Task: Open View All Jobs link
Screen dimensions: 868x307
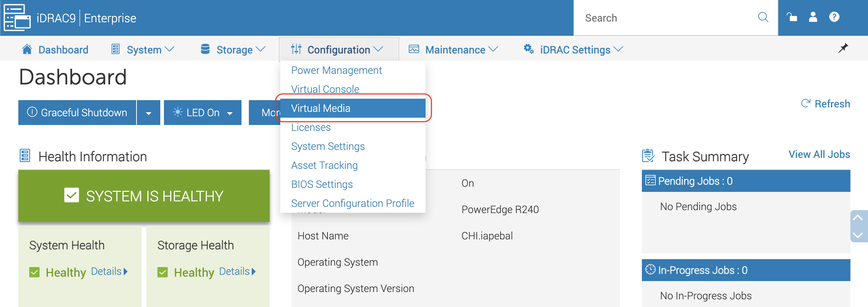Action: coord(819,154)
